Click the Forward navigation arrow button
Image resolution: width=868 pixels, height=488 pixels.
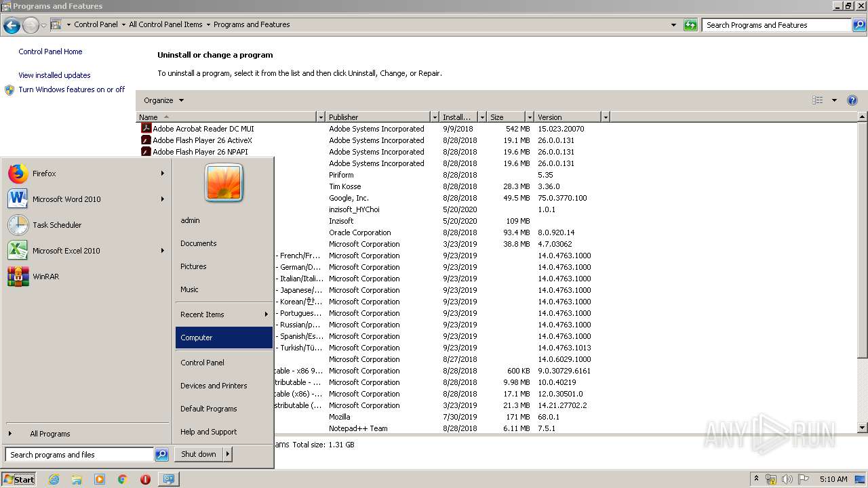(x=31, y=26)
